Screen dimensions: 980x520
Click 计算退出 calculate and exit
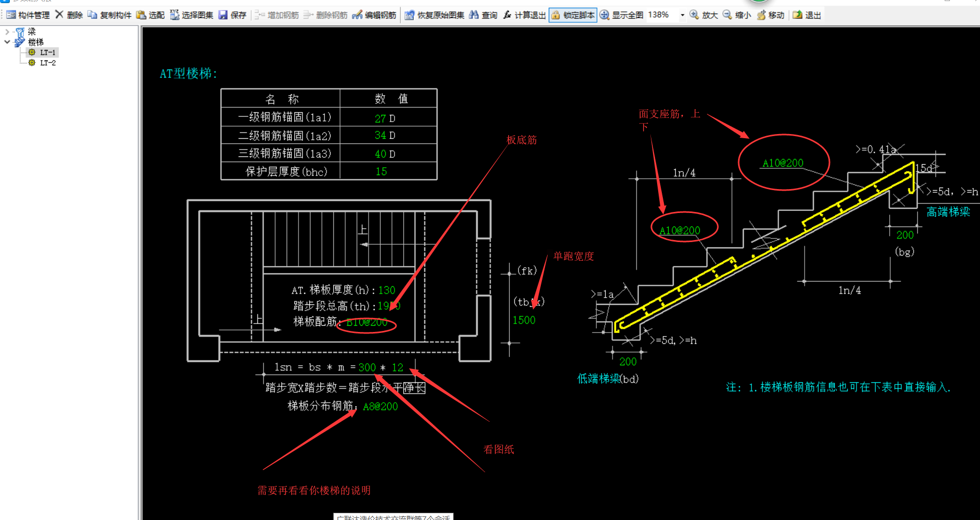point(524,15)
